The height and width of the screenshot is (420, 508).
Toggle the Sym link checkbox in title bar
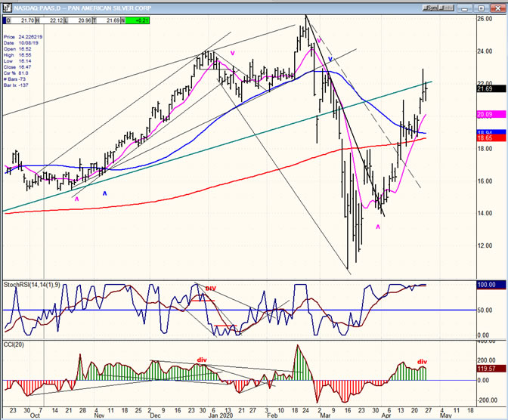(x=431, y=8)
